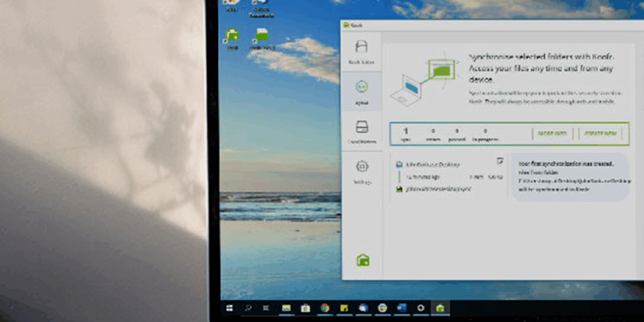The height and width of the screenshot is (322, 644).
Task: Click the MORE INFO button
Action: [552, 133]
